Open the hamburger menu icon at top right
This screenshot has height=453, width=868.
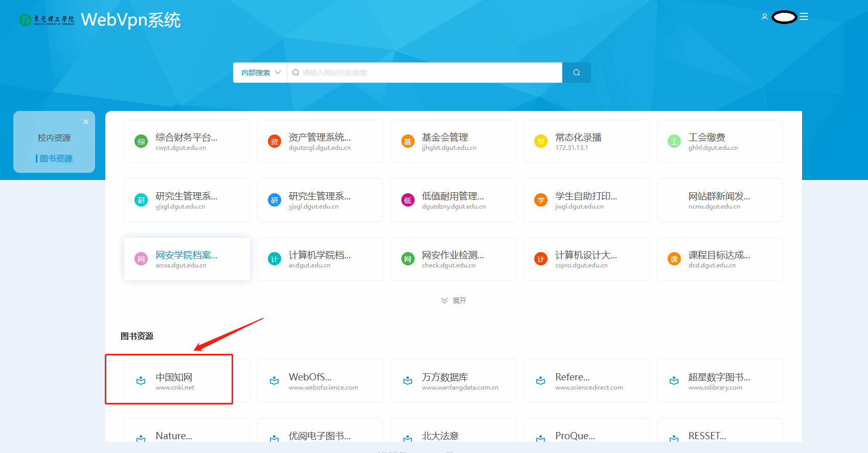(x=804, y=17)
